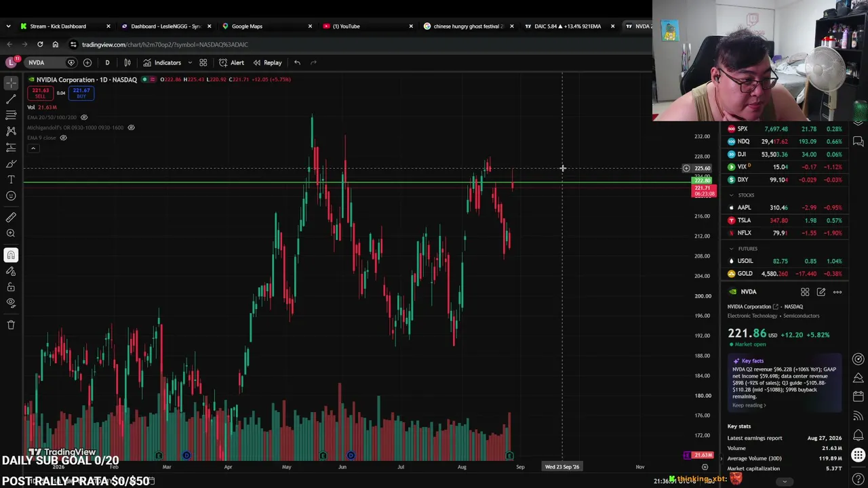Viewport: 868px width, 488px height.
Task: Open the NVDA note edit icon
Action: tap(821, 292)
